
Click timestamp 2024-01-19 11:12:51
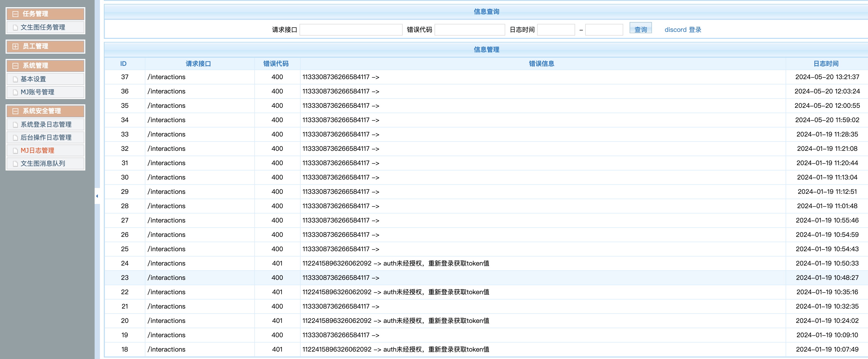(827, 192)
